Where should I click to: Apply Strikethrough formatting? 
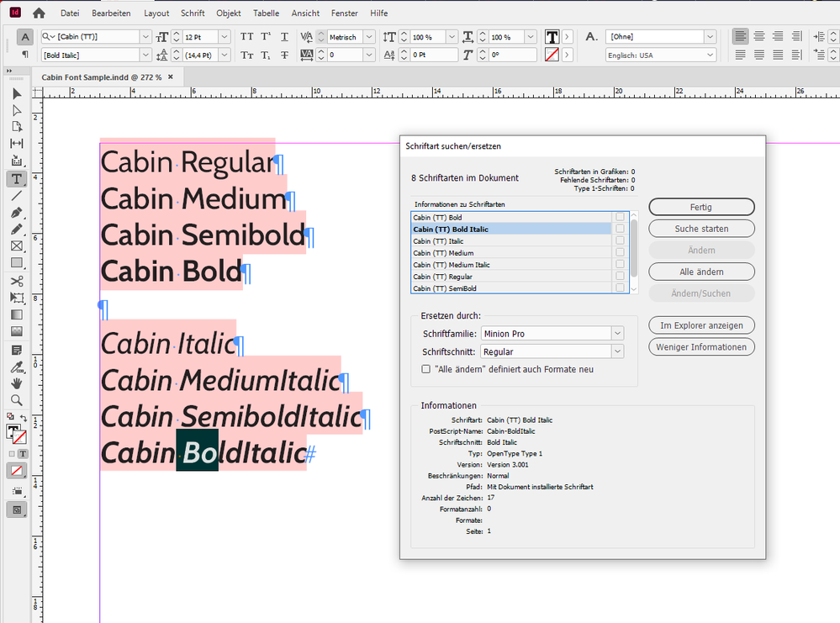[284, 55]
